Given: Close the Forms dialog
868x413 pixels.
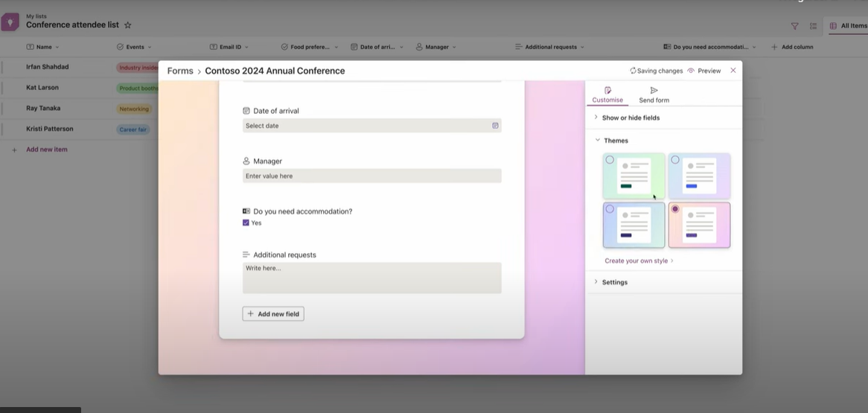Looking at the screenshot, I should 733,70.
